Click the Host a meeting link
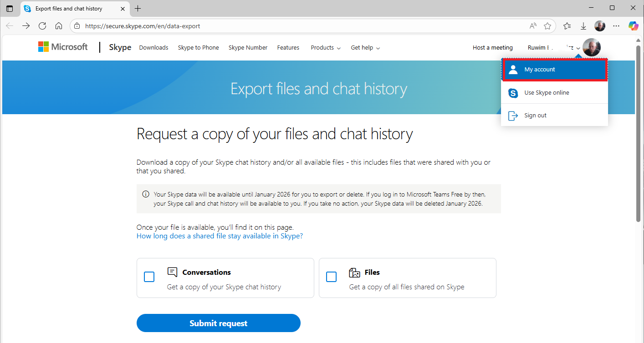 click(x=492, y=47)
